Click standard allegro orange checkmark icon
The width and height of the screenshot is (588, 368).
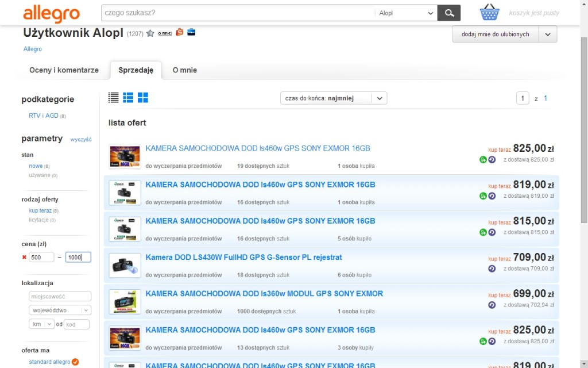[x=75, y=362]
